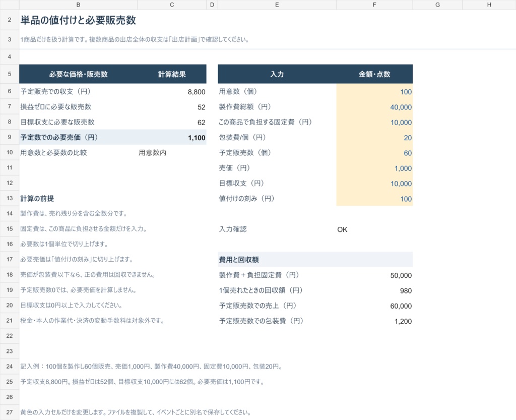Click note 目標収支は0円以上で入力してください
The height and width of the screenshot is (420, 516).
[72, 306]
